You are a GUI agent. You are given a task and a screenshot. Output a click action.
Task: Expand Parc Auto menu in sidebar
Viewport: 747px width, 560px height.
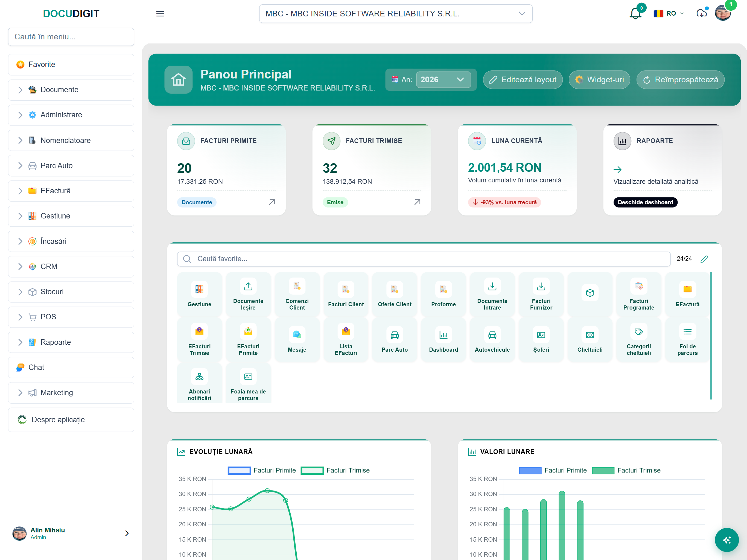(71, 165)
